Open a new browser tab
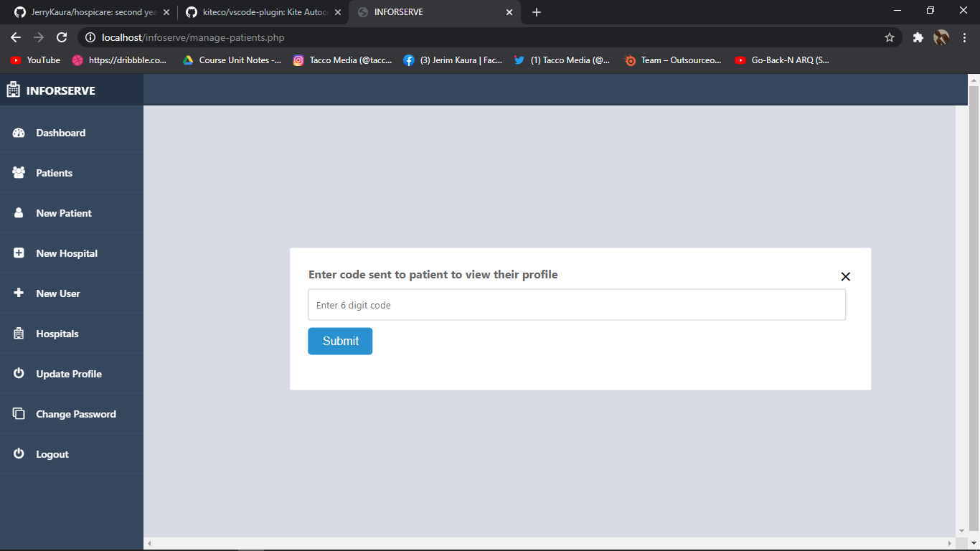980x551 pixels. [x=537, y=12]
